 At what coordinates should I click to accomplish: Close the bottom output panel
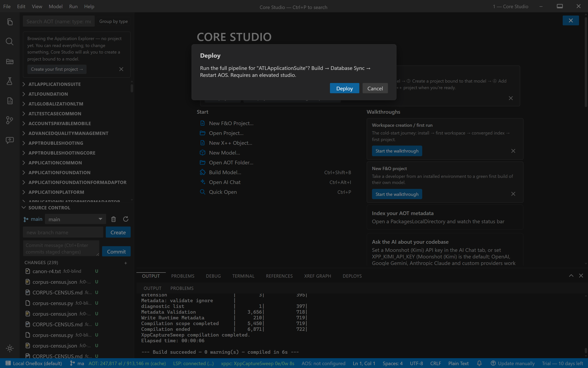click(581, 276)
